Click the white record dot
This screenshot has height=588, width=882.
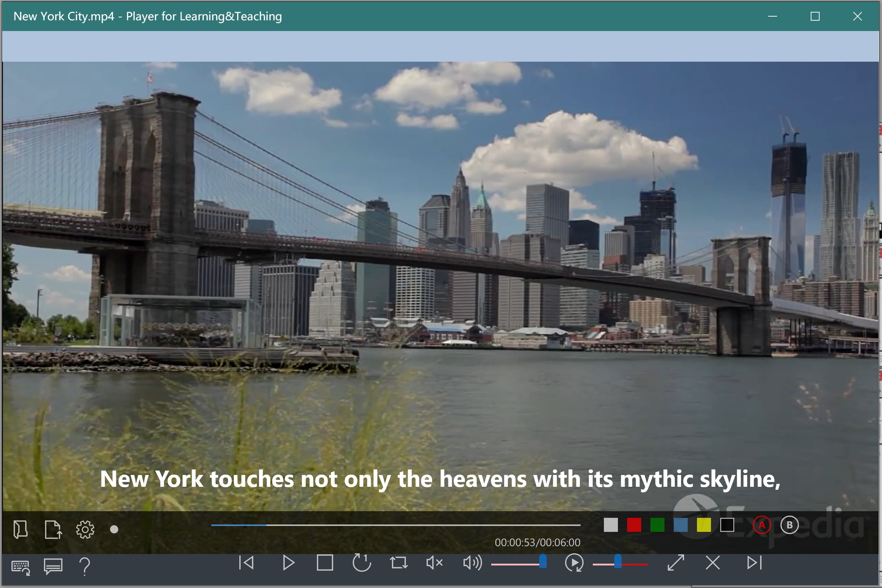tap(114, 529)
